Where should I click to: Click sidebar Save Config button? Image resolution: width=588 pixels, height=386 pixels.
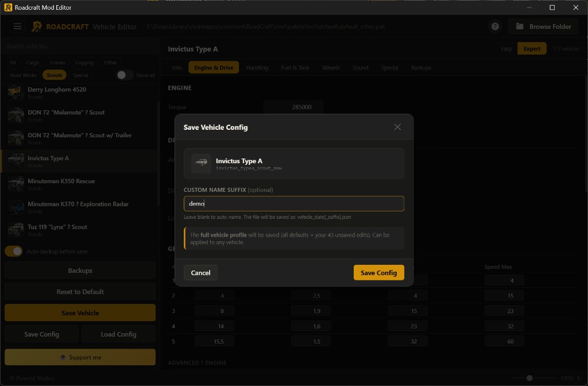41,334
